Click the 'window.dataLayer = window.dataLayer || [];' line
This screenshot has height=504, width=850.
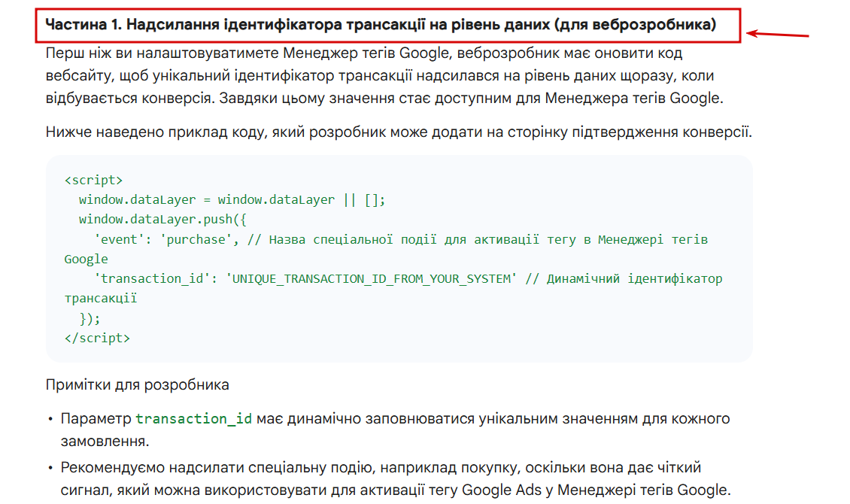(232, 200)
